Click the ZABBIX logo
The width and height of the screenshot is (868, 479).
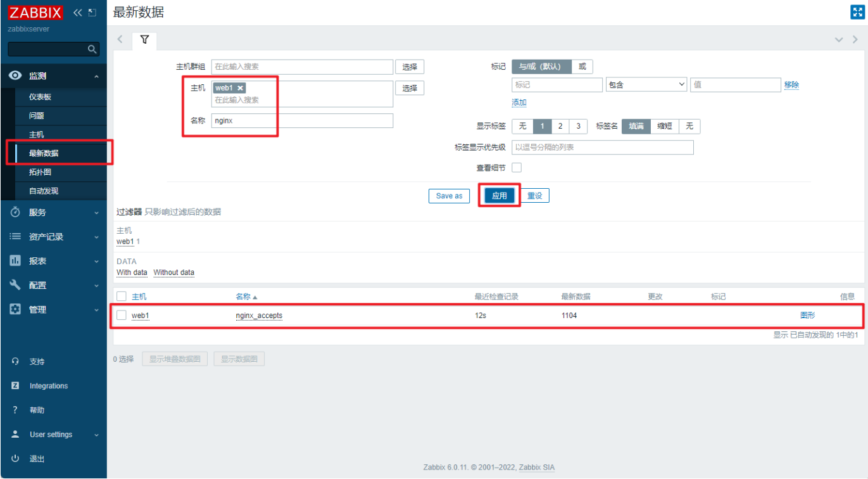[x=35, y=13]
